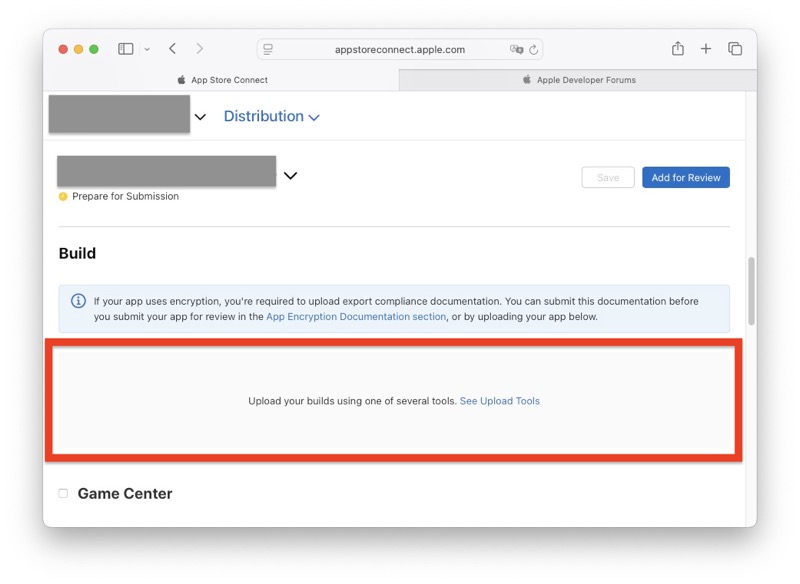
Task: Click the info icon in encryption notice
Action: tap(78, 301)
